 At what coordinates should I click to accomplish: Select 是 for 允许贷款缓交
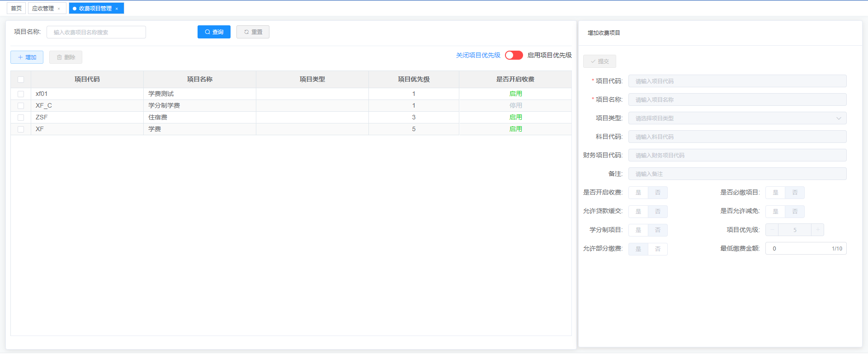click(x=638, y=211)
